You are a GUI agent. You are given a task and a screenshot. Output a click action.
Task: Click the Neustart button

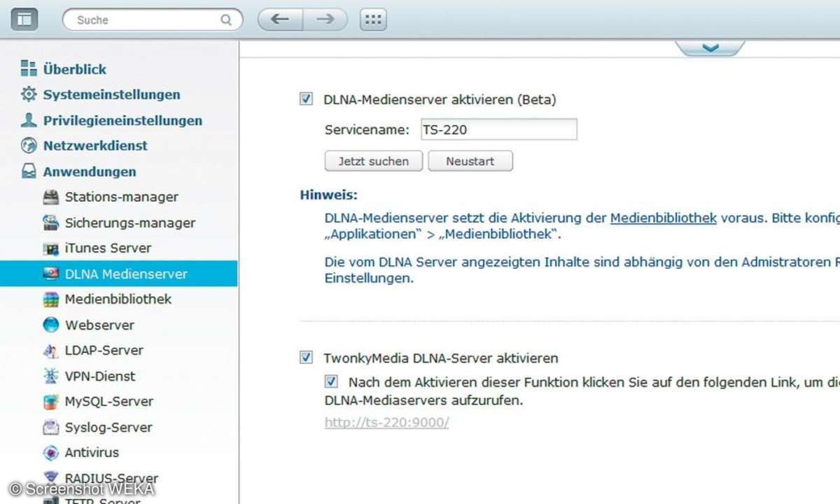470,161
